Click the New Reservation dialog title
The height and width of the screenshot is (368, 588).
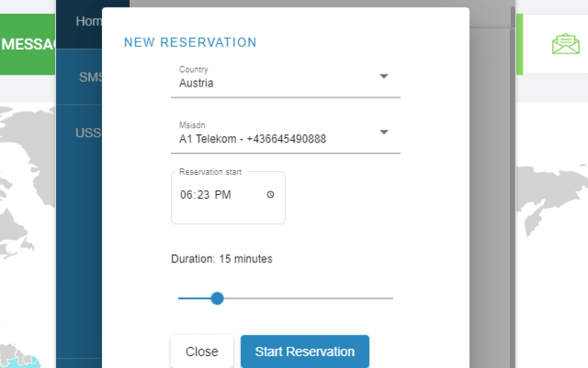[x=190, y=42]
